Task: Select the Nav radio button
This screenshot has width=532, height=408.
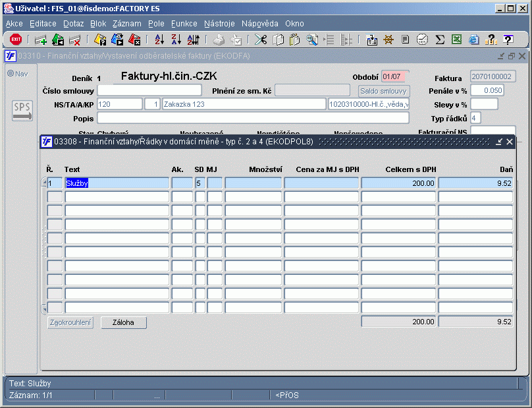Action: point(11,73)
